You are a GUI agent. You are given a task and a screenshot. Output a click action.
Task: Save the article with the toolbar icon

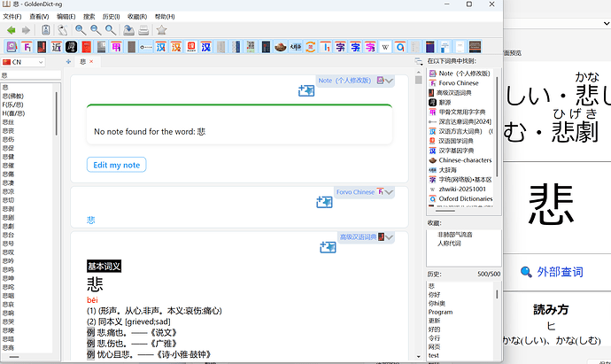[x=128, y=30]
